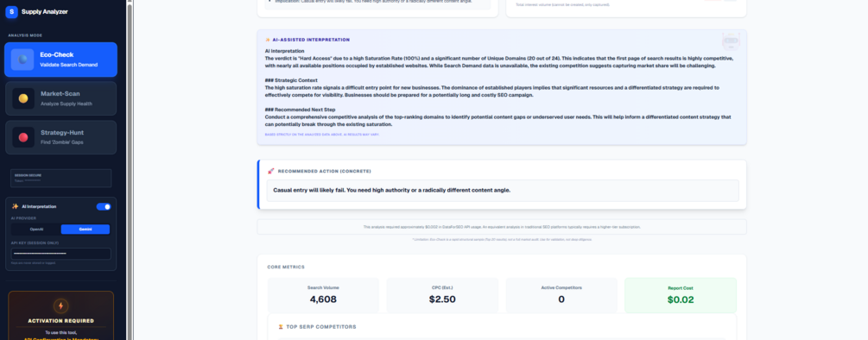This screenshot has width=868, height=340.
Task: Click the TOP SERP COMPETITORS heading
Action: [321, 327]
